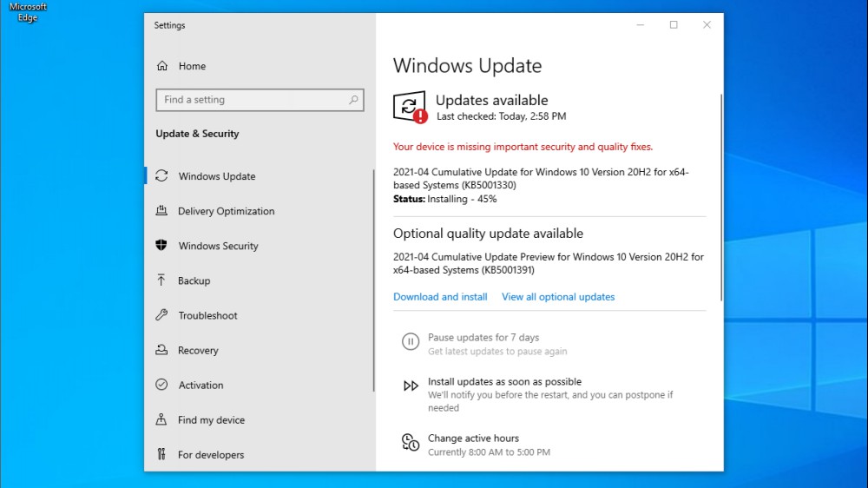Click Optional quality update available heading
Viewport: 868px width, 488px height.
488,234
